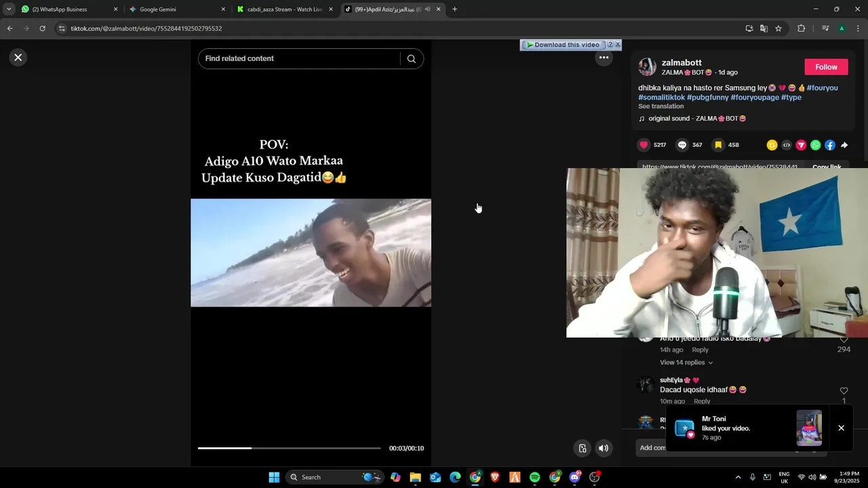Toggle the auto-scroll icon beside volume
Screen dimensions: 868x488
point(582,448)
